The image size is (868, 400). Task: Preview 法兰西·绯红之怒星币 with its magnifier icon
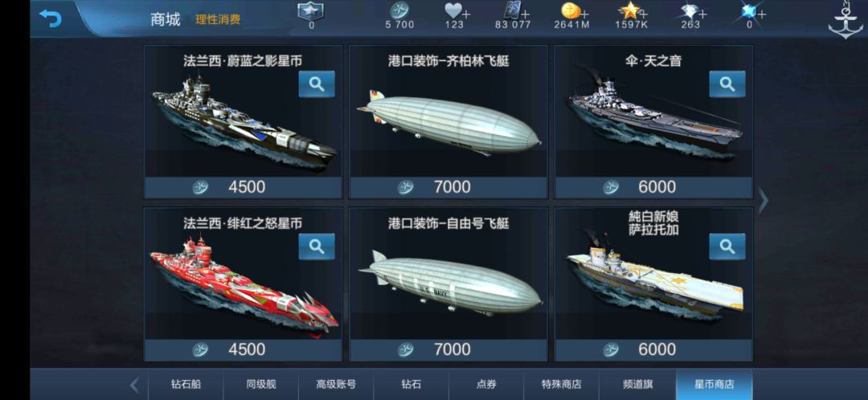[317, 247]
